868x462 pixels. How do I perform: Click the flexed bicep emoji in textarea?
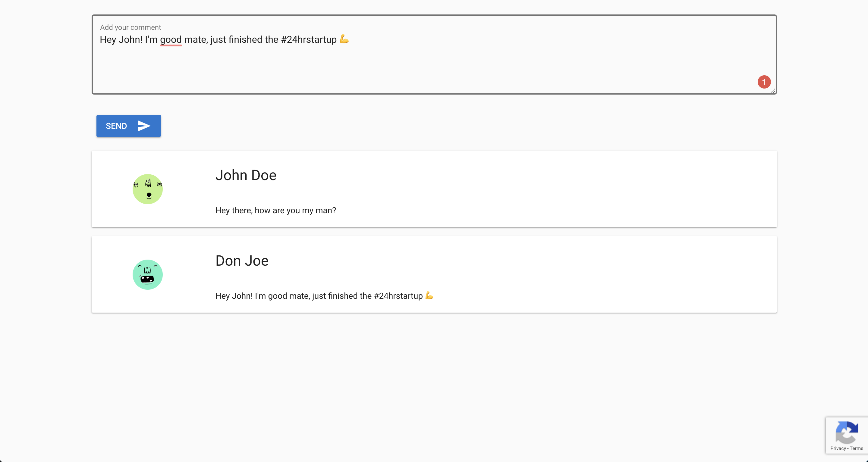[344, 39]
